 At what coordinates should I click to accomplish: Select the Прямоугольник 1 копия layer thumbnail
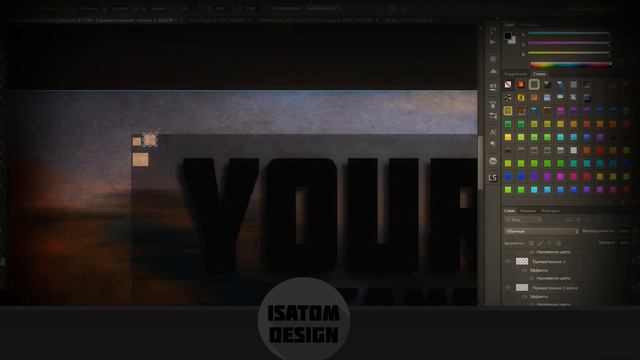click(x=522, y=288)
